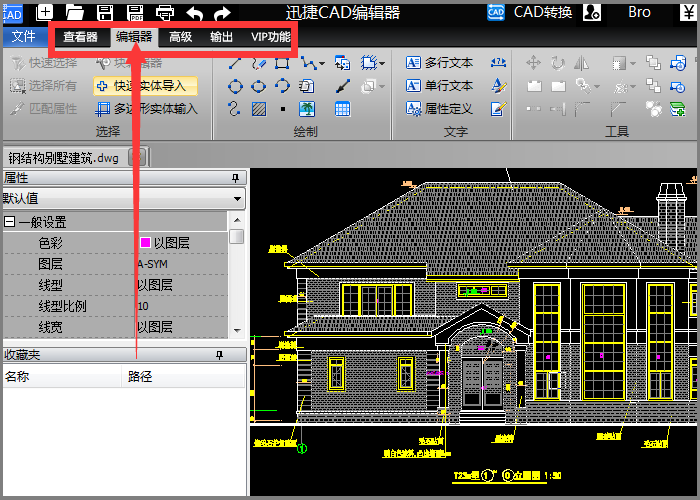This screenshot has height=500, width=700.
Task: Create a new drawing with the plus icon
Action: point(44,12)
